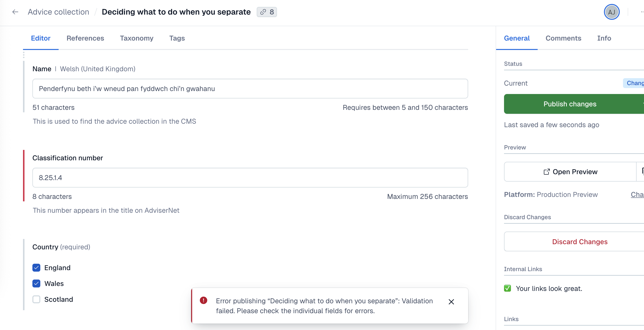644x330 pixels.
Task: Check the Scotland country checkbox
Action: pos(36,299)
